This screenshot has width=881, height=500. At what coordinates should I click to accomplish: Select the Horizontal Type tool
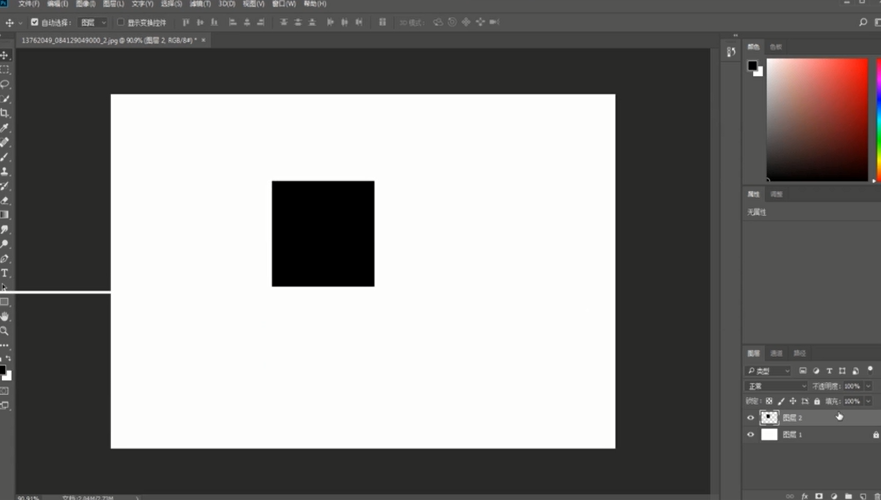click(4, 273)
